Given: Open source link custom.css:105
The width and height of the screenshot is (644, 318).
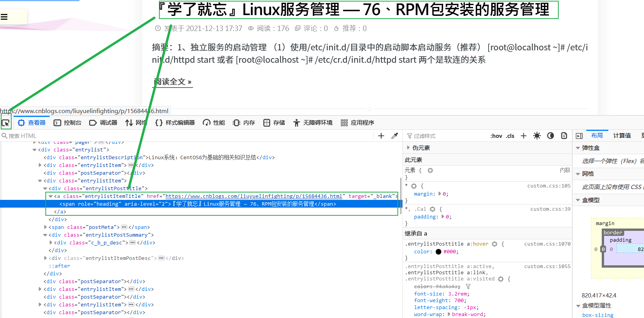Looking at the screenshot, I should pos(549,186).
